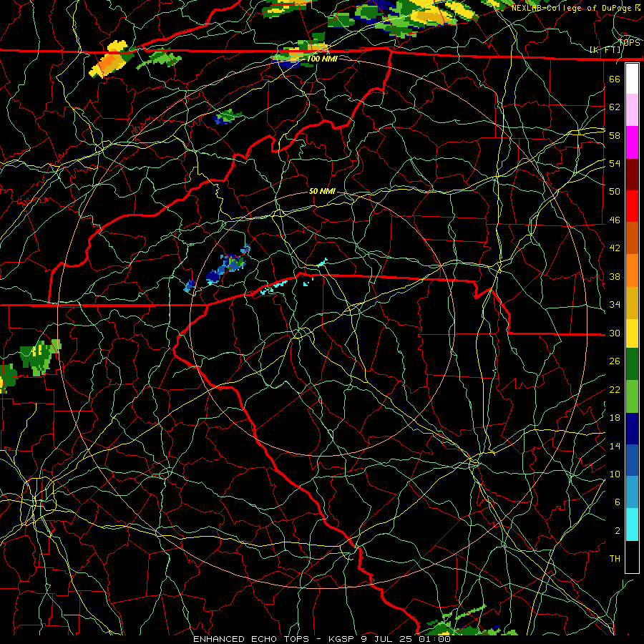This screenshot has height=644, width=644.
Task: Click the "54" legend value
Action: (615, 163)
